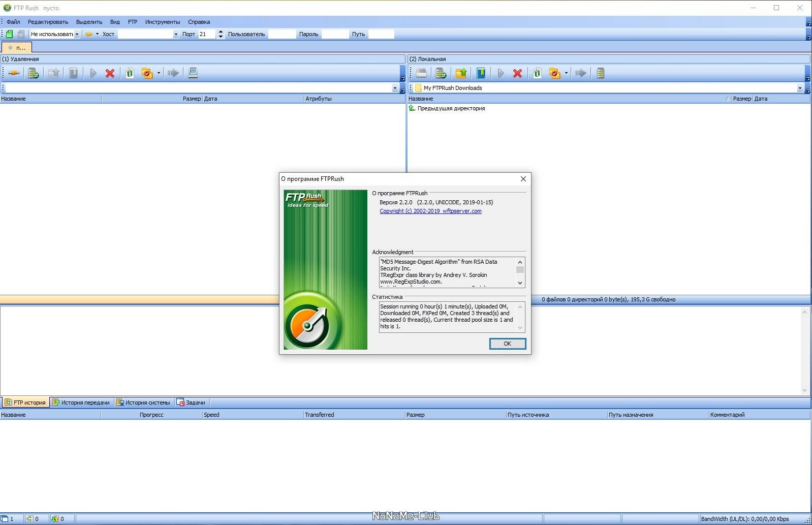Click the grayed bookmark icon in the remote pane
This screenshot has width=812, height=525.
pyautogui.click(x=73, y=73)
